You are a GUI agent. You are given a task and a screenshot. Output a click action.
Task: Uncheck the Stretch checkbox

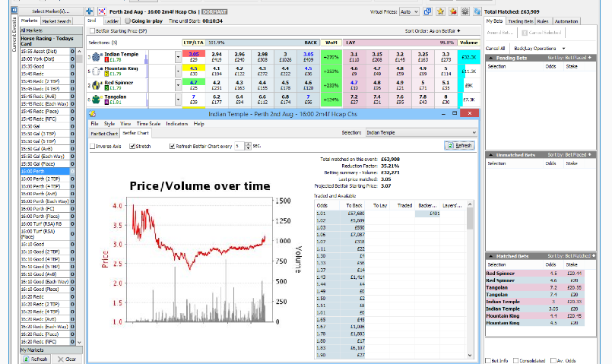point(132,147)
